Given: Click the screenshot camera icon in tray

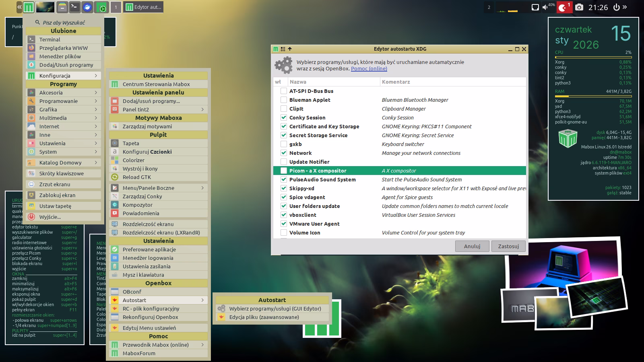Looking at the screenshot, I should tap(579, 7).
